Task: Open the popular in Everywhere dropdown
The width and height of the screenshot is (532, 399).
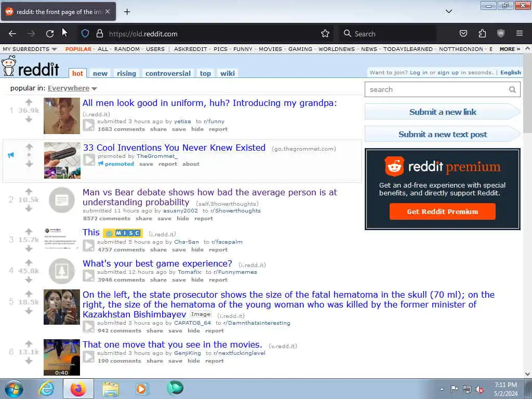Action: pyautogui.click(x=72, y=88)
